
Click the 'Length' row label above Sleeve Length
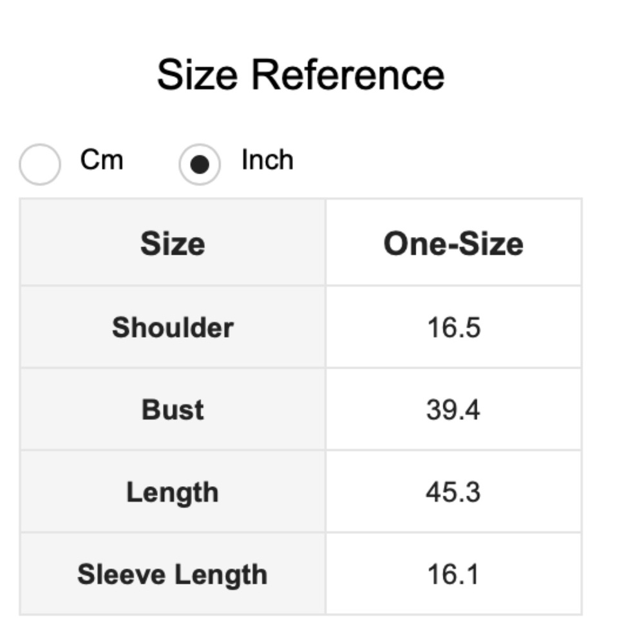click(173, 493)
